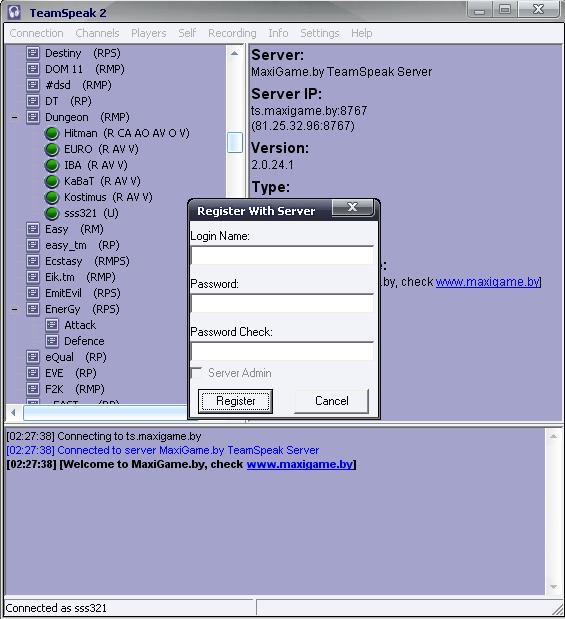
Task: Open the Connection menu
Action: [36, 33]
